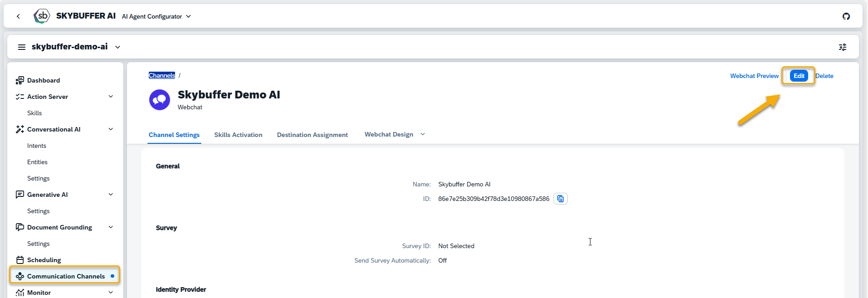Open Webchat Preview
The image size is (868, 298).
(x=754, y=76)
